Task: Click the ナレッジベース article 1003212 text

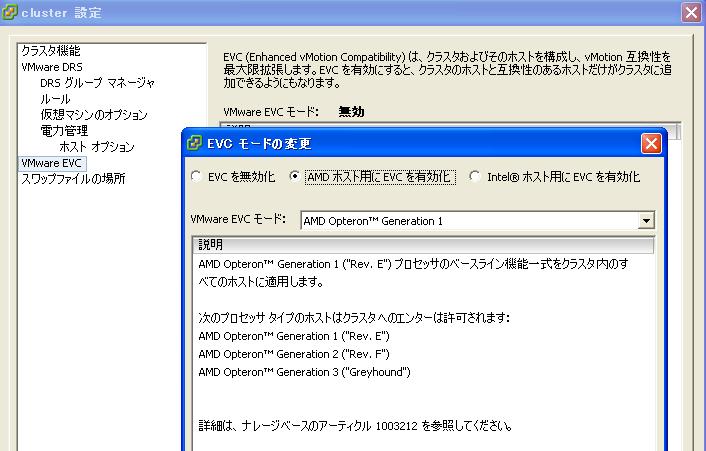Action: point(355,425)
